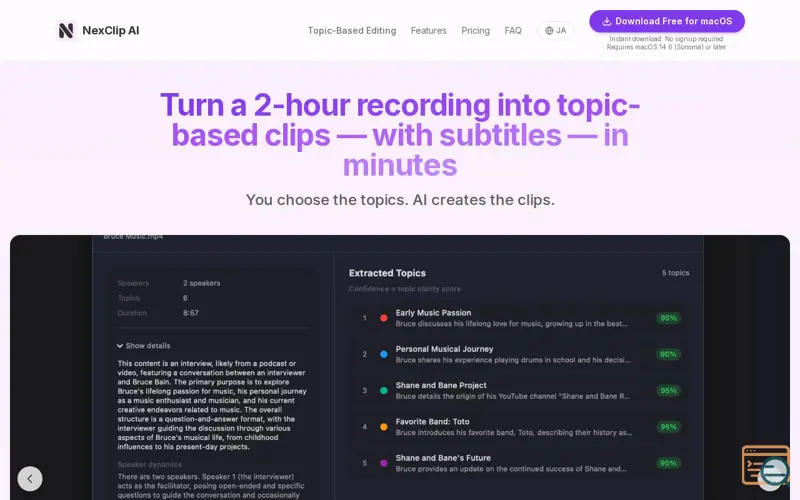Select the Favorite Band: Toto topic
Screen dimensions: 800x500
pos(518,427)
